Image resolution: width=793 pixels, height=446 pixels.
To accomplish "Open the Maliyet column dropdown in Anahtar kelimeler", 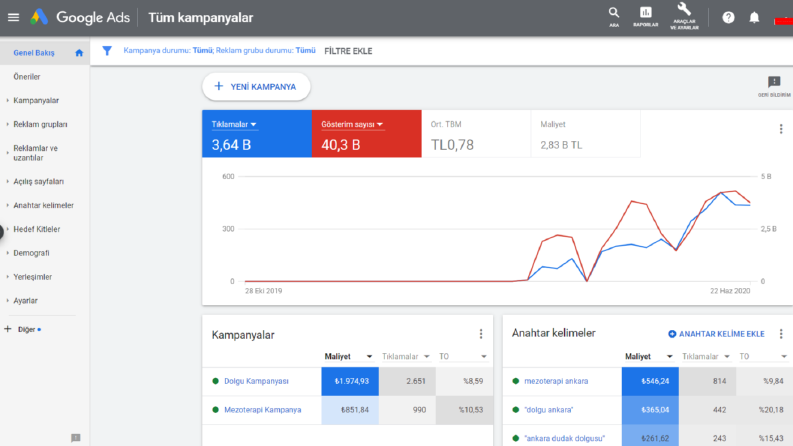I will [x=648, y=356].
